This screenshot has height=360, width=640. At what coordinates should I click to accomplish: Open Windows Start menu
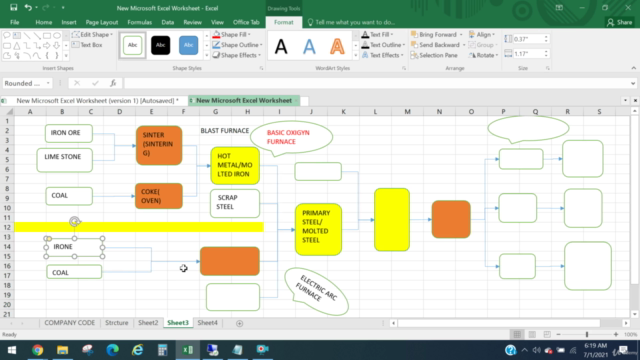point(11,350)
